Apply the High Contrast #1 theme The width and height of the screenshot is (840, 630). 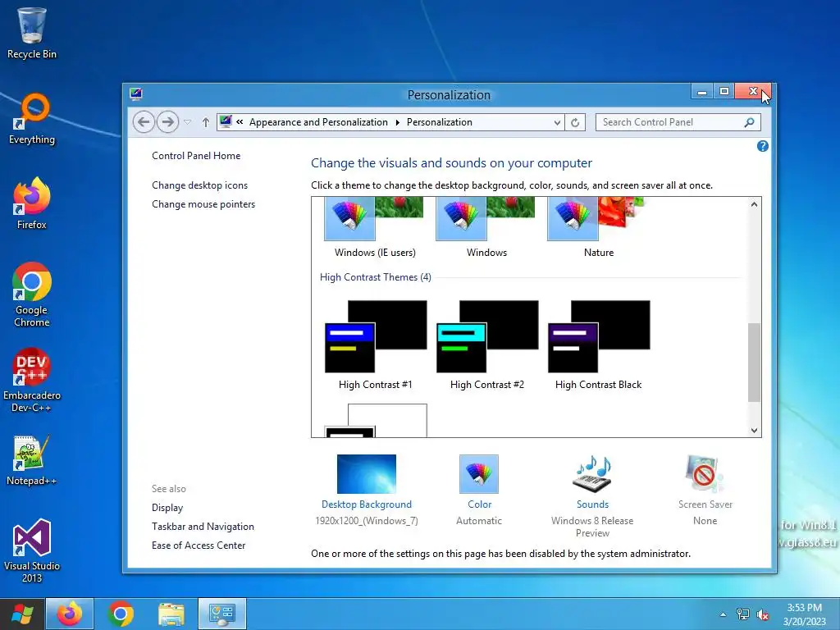pos(375,345)
